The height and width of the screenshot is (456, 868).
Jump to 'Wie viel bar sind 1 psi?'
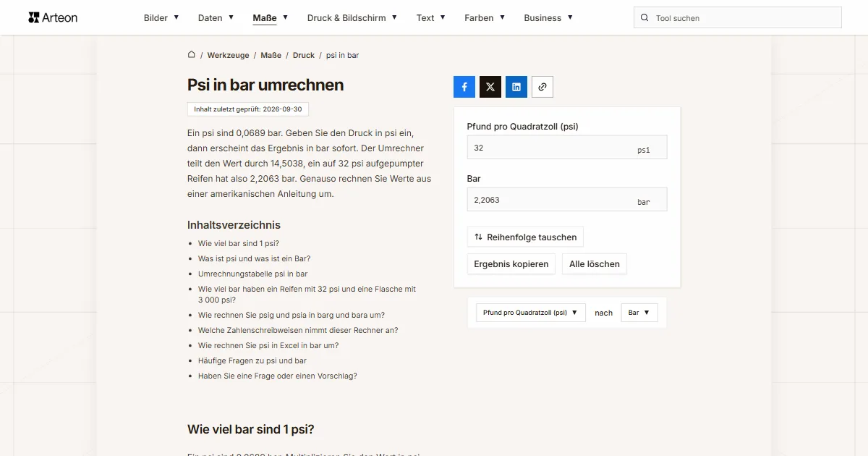tap(239, 243)
